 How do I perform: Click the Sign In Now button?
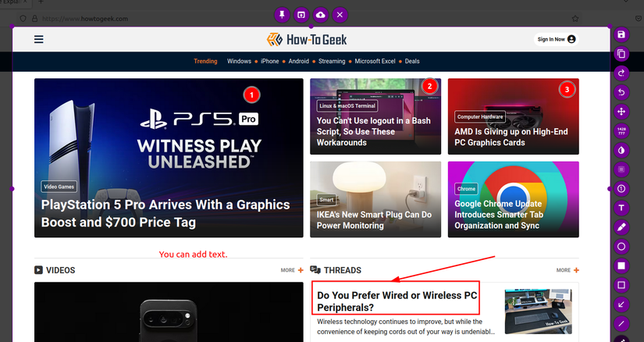pyautogui.click(x=556, y=39)
